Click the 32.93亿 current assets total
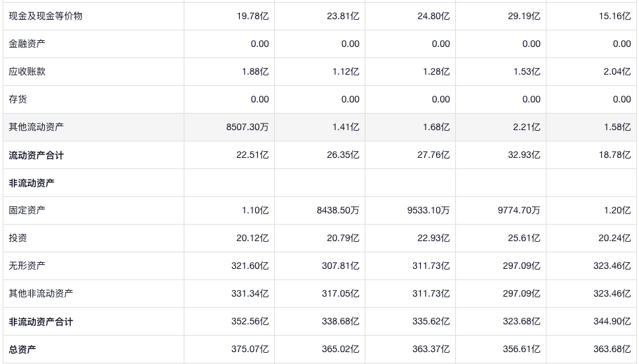This screenshot has height=364, width=639. pyautogui.click(x=523, y=155)
